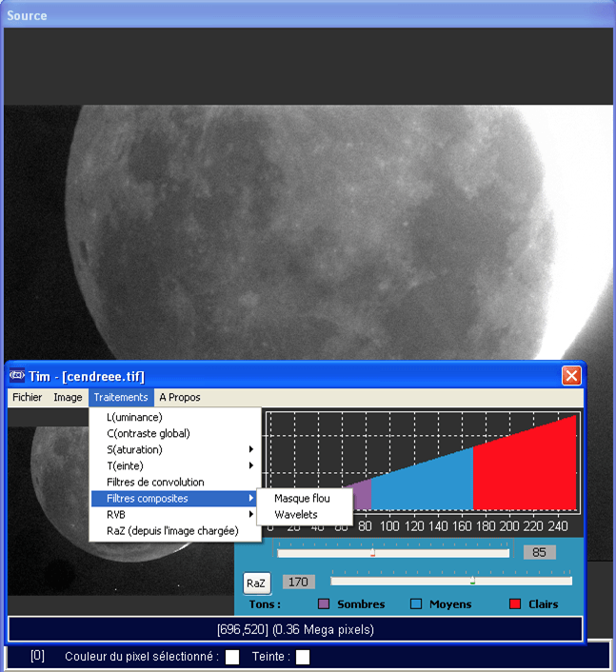Expand the T(einte) submenu arrow

[251, 465]
